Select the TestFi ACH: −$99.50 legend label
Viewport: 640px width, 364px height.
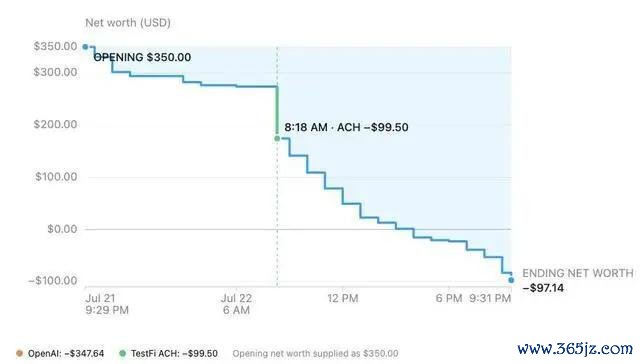174,353
